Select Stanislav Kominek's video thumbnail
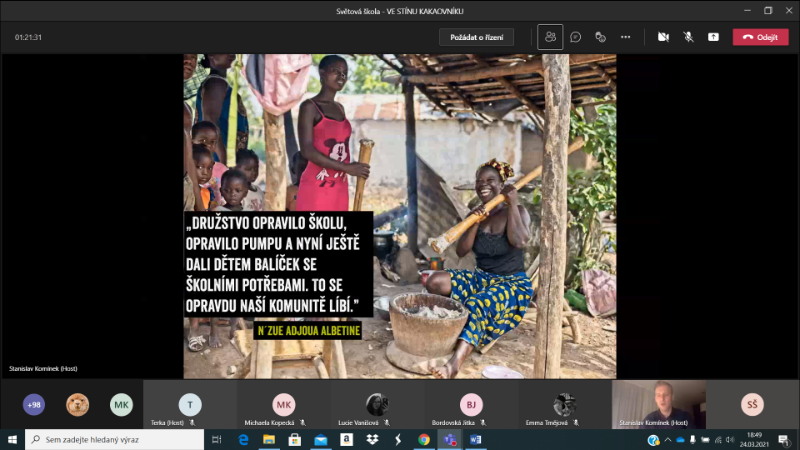Screen dimensions: 800x450 click(658, 403)
